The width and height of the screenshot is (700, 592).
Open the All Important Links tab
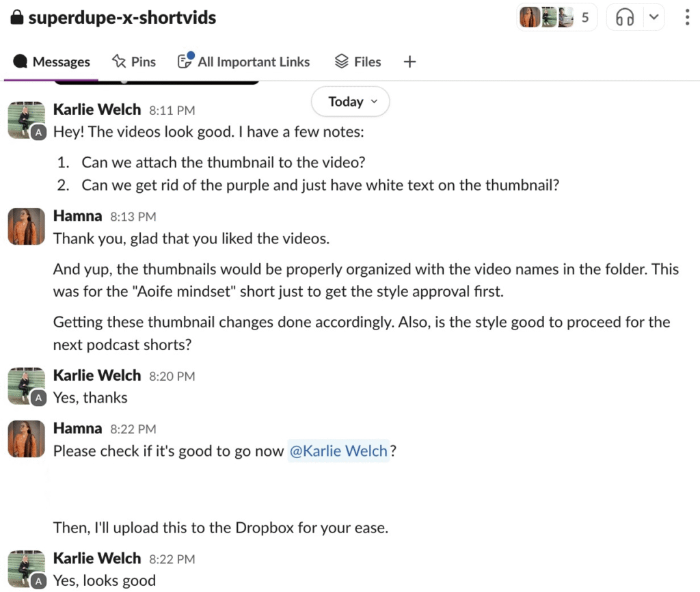[x=243, y=62]
